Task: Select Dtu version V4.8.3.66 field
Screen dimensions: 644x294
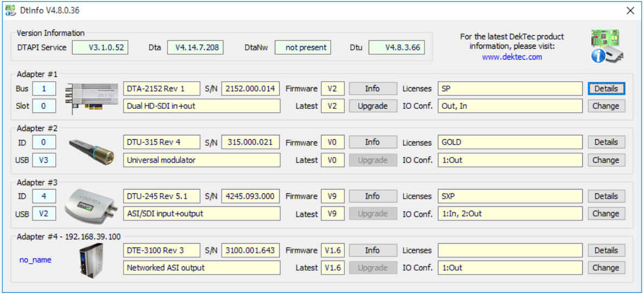Action: tap(396, 47)
